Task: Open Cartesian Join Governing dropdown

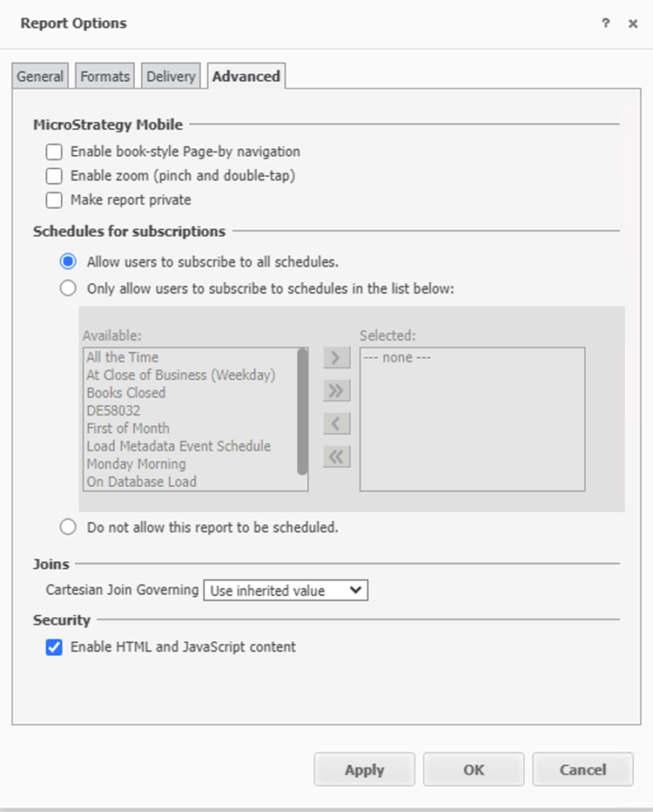Action: [x=286, y=591]
